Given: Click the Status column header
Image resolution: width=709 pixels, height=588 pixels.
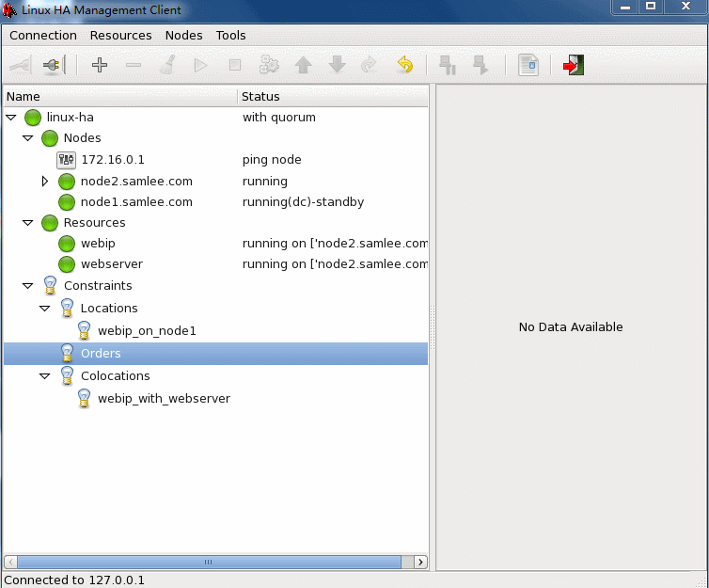Looking at the screenshot, I should pyautogui.click(x=260, y=96).
